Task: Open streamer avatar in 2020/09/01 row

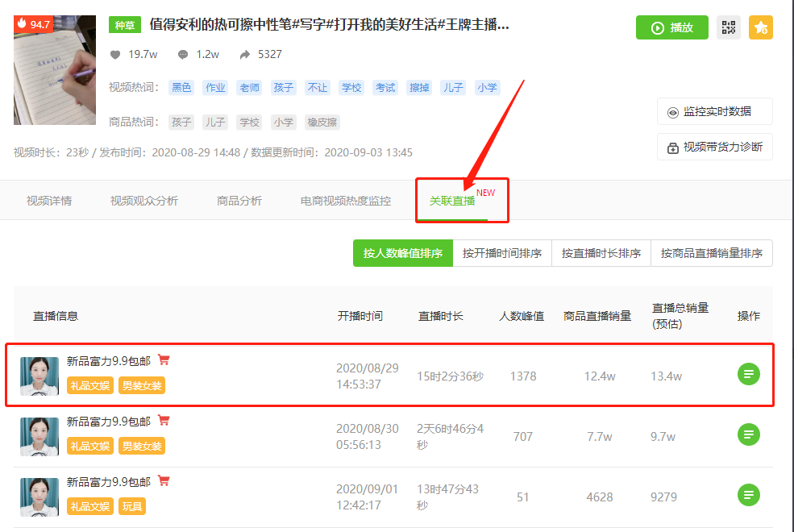Action: coord(39,497)
